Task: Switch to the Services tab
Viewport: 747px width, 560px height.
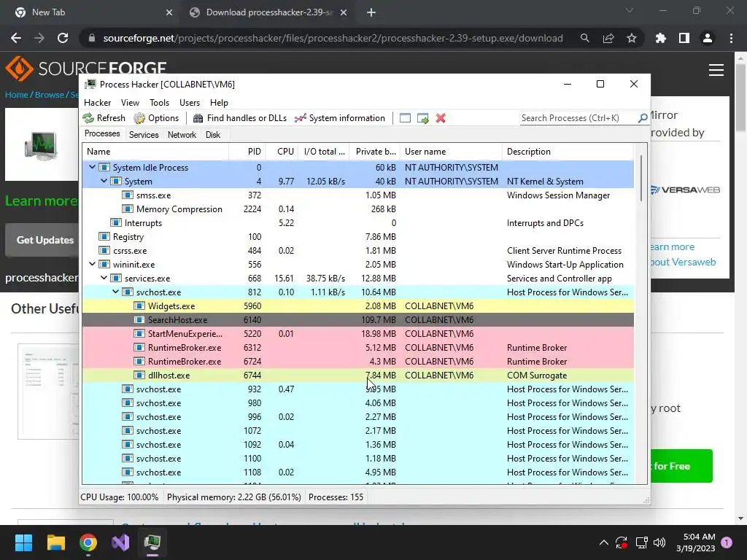Action: pyautogui.click(x=144, y=135)
